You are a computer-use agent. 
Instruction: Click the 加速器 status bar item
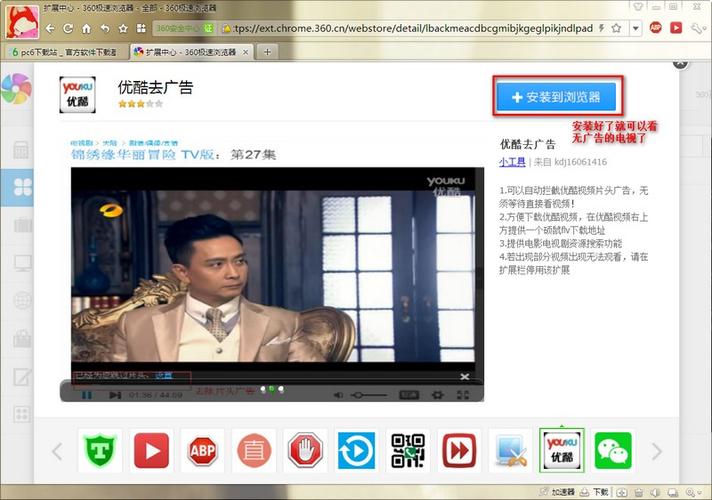tap(557, 492)
